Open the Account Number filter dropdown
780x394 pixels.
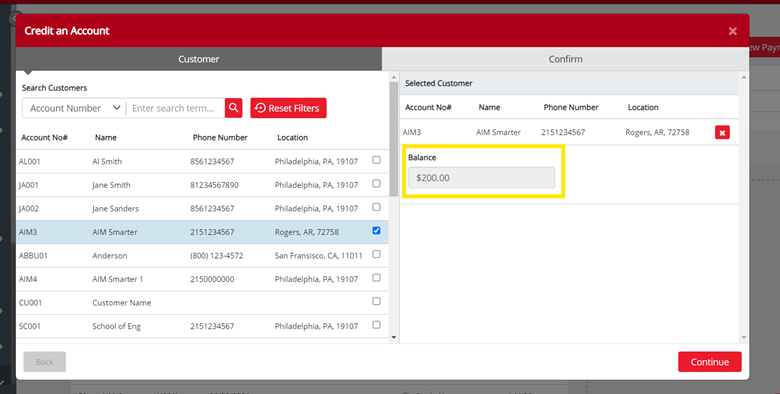pos(74,108)
